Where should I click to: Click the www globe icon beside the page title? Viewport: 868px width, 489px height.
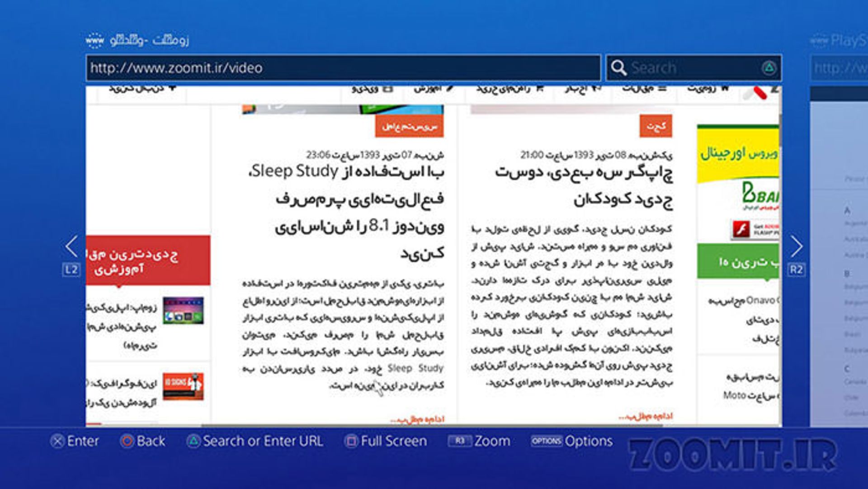tap(94, 40)
